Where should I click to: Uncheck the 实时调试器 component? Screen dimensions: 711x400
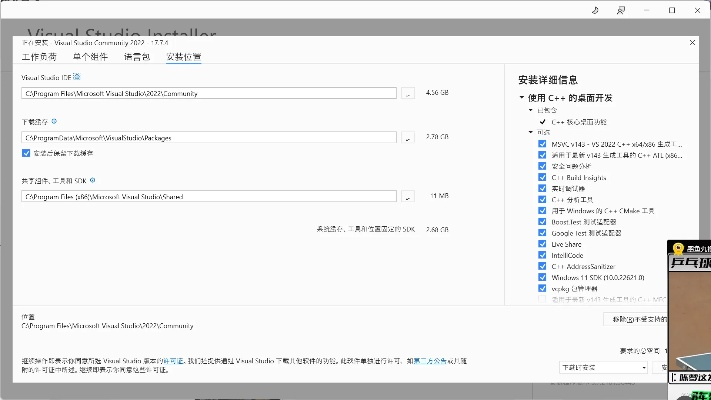542,188
